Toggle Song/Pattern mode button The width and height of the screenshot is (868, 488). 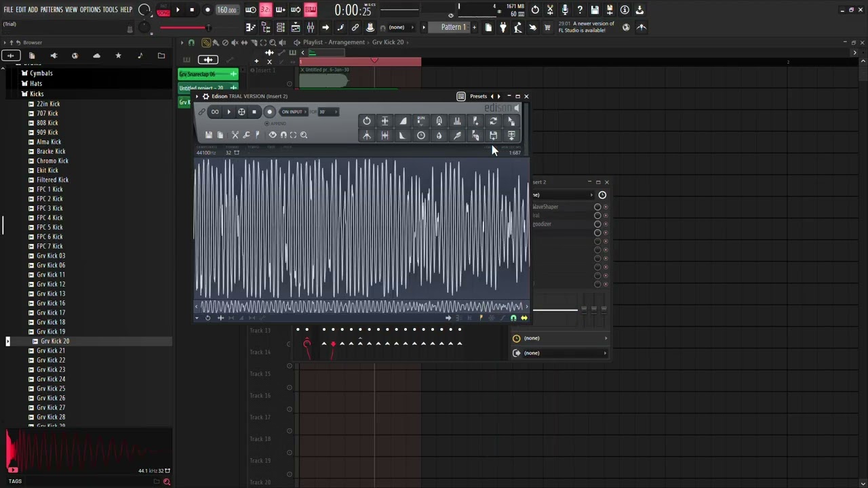[163, 10]
